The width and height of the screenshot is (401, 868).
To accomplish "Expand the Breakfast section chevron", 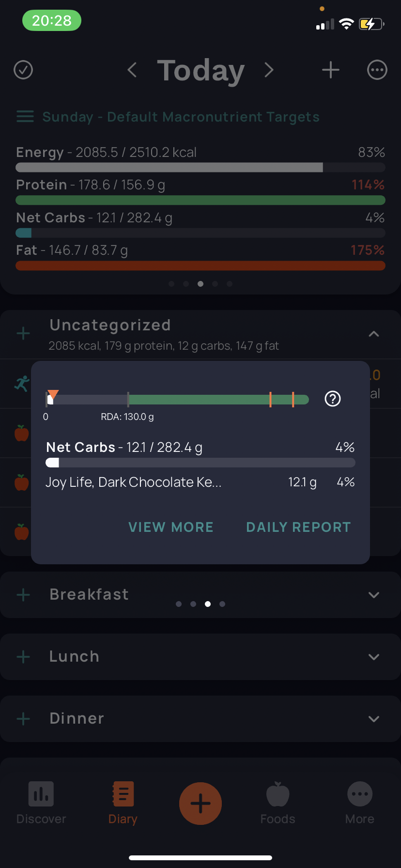I will (374, 595).
